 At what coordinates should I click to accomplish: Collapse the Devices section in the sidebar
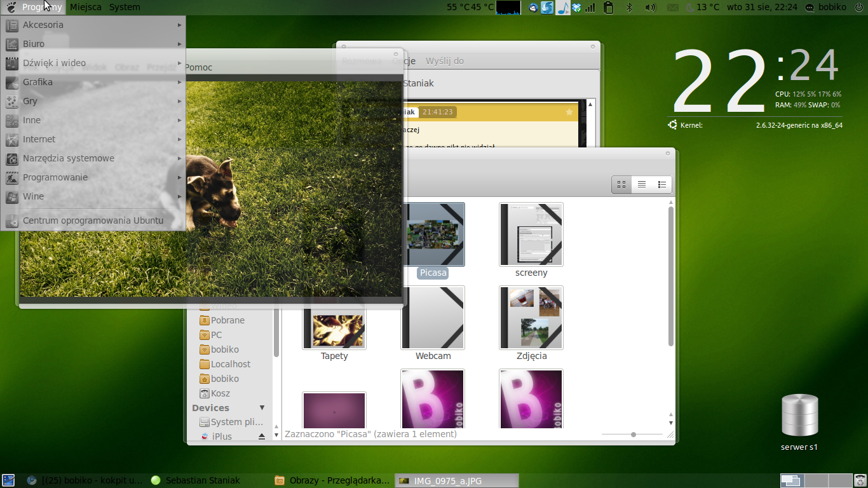coord(262,408)
